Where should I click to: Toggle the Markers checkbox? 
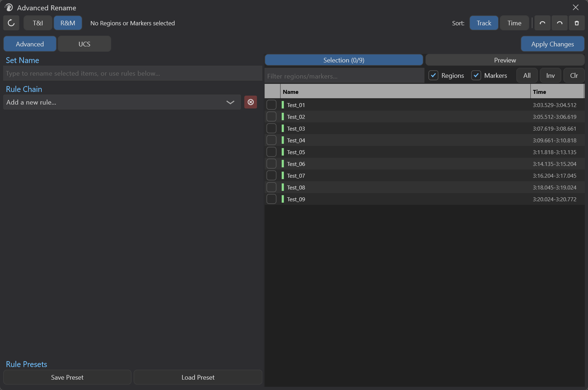[x=476, y=75]
